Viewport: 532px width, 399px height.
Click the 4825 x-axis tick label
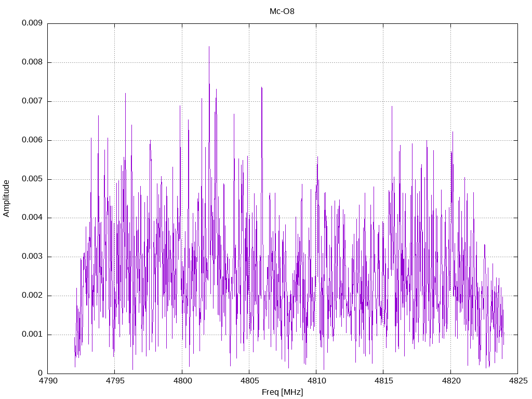click(x=518, y=381)
